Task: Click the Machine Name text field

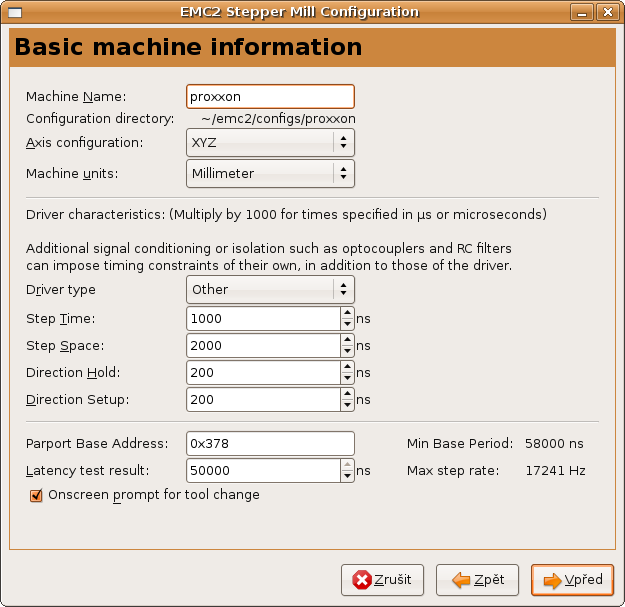Action: click(270, 96)
